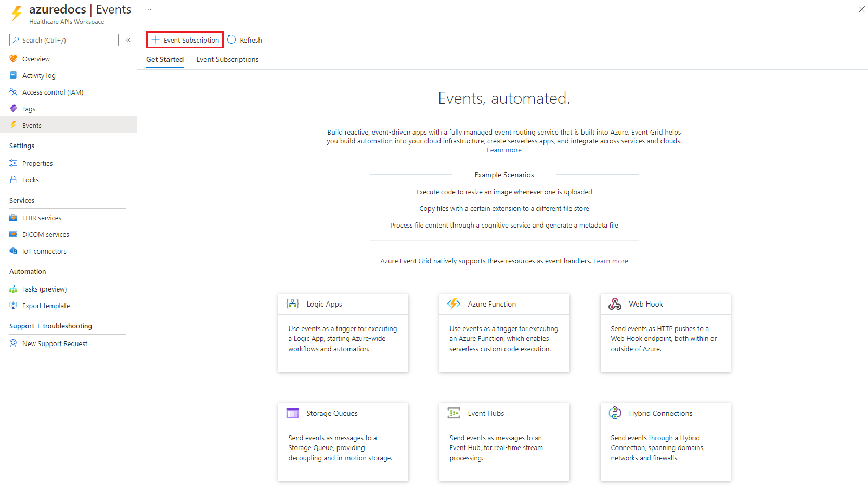Select the Logic Apps handler card
The image size is (868, 489).
[343, 332]
